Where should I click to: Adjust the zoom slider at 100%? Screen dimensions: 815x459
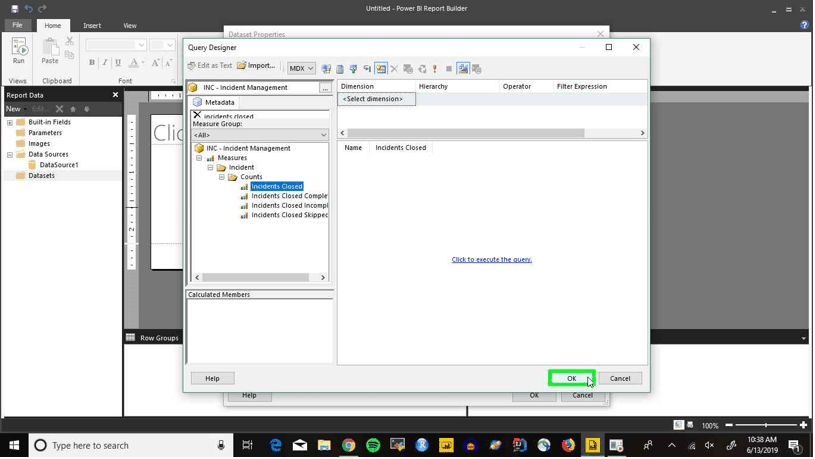click(x=766, y=425)
